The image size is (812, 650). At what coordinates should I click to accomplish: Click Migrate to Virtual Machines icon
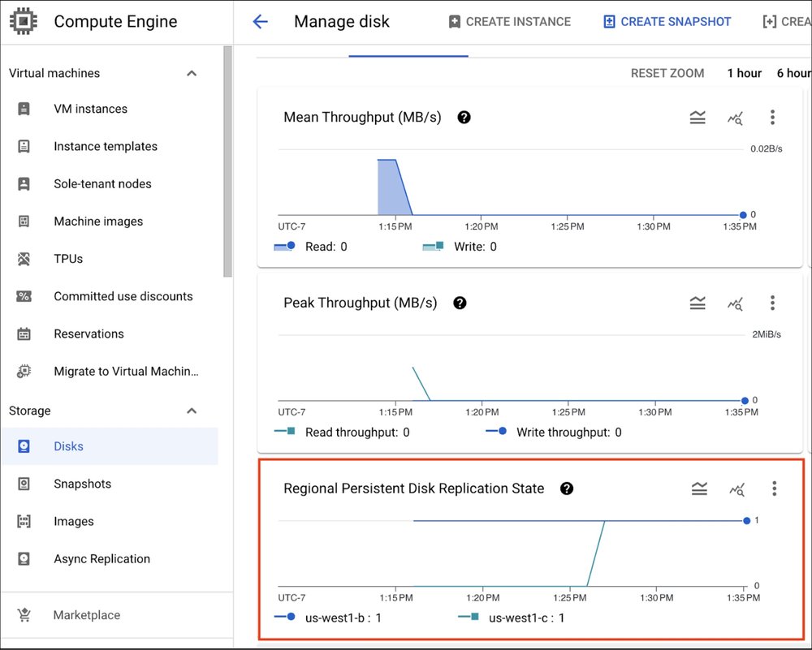pos(24,372)
